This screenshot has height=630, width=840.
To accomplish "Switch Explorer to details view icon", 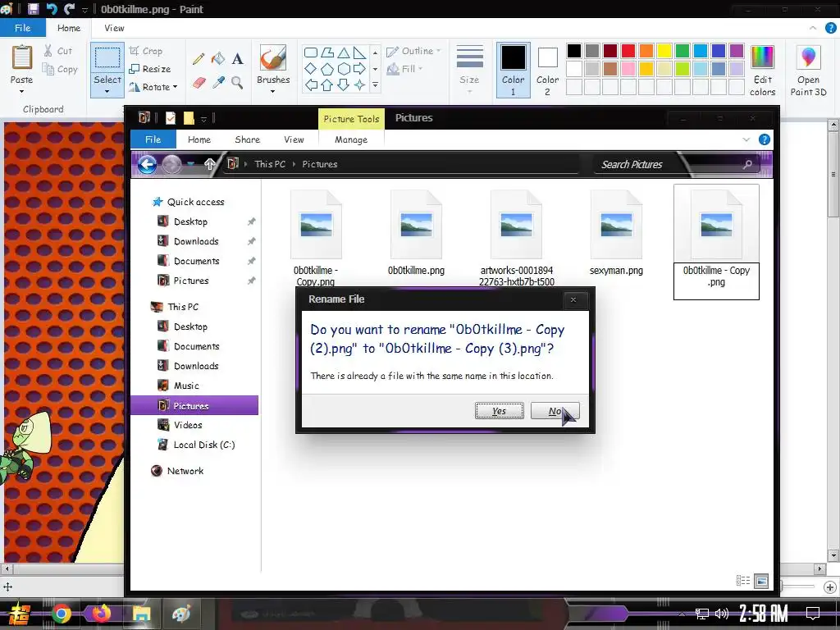I will point(743,581).
